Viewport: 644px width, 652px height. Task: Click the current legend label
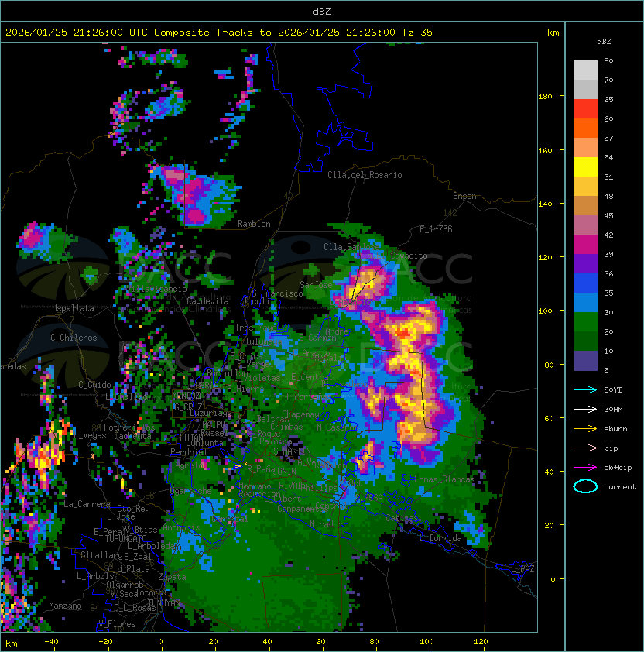pos(620,486)
